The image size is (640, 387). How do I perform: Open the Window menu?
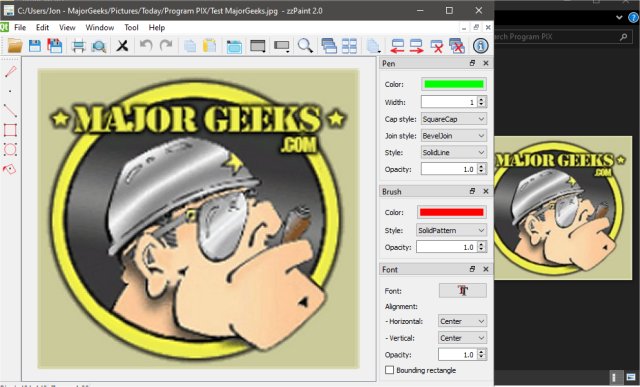click(x=100, y=27)
